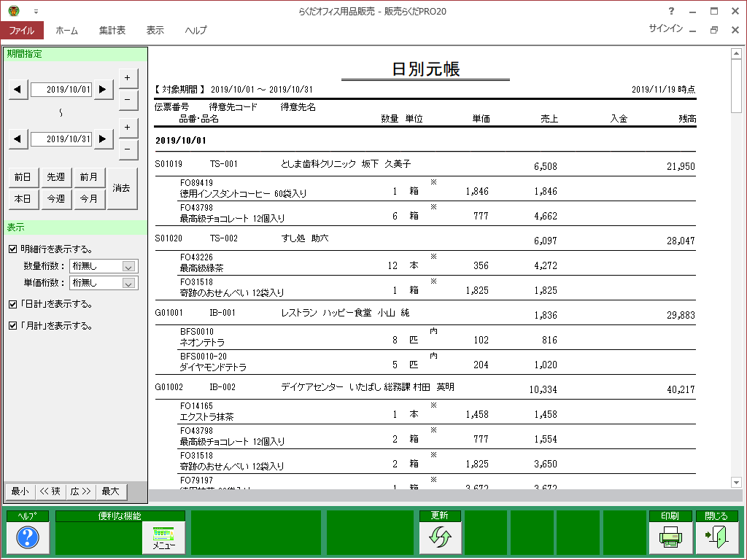Increase end date with plus button
This screenshot has width=747, height=560.
click(128, 128)
